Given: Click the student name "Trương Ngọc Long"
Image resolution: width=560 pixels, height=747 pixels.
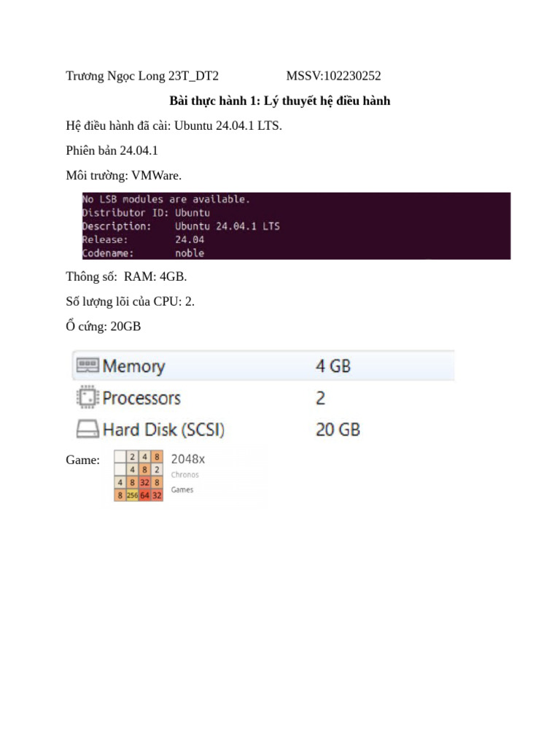Looking at the screenshot, I should 115,76.
